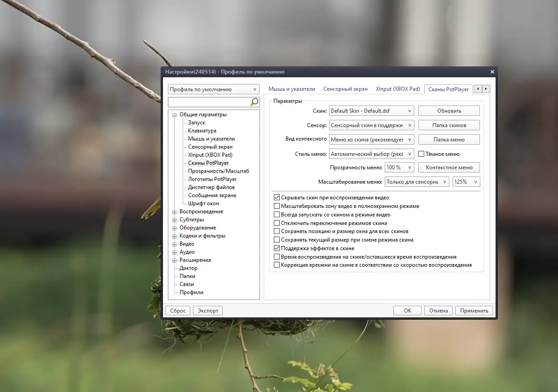Click the Применить button
The width and height of the screenshot is (558, 392).
tap(474, 310)
